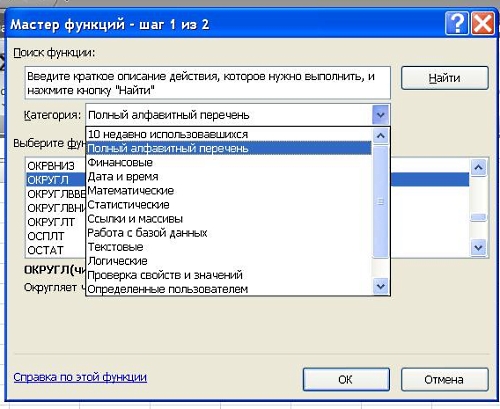Open the Категория dropdown arrow

click(380, 115)
